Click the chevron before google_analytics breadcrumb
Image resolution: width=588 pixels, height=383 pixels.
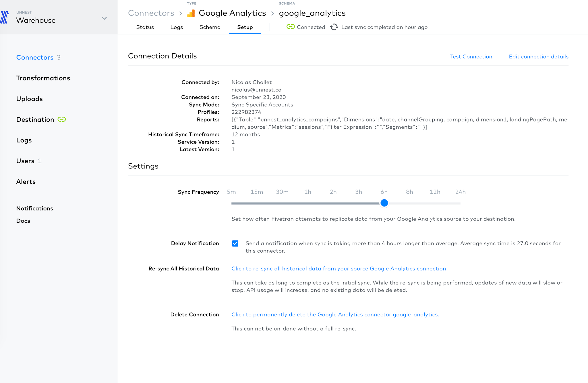tap(272, 13)
